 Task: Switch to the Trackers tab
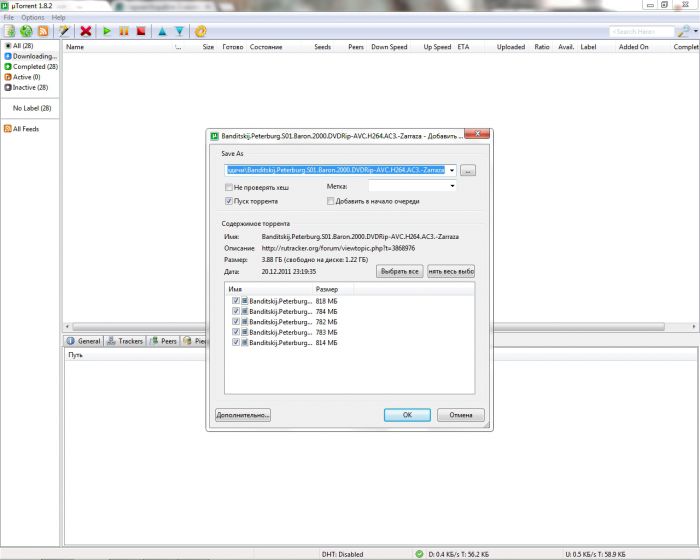coord(126,341)
